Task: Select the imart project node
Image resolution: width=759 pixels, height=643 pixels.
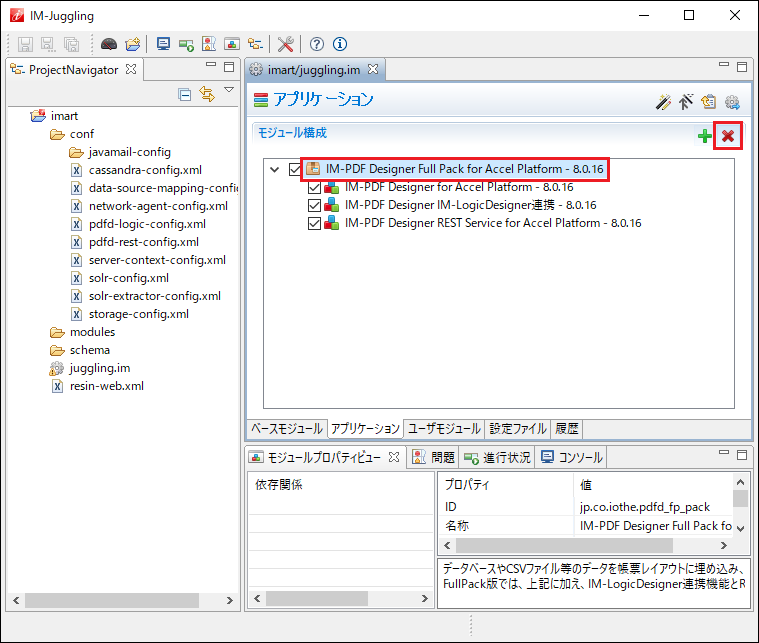Action: point(54,116)
